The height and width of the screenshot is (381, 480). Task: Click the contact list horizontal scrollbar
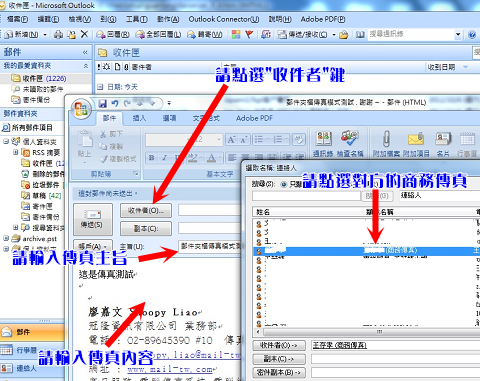click(x=368, y=332)
